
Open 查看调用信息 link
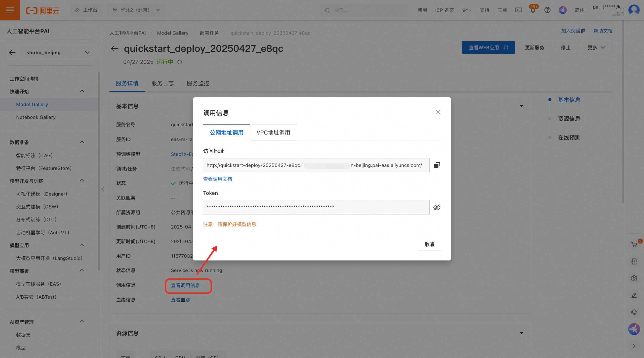185,286
